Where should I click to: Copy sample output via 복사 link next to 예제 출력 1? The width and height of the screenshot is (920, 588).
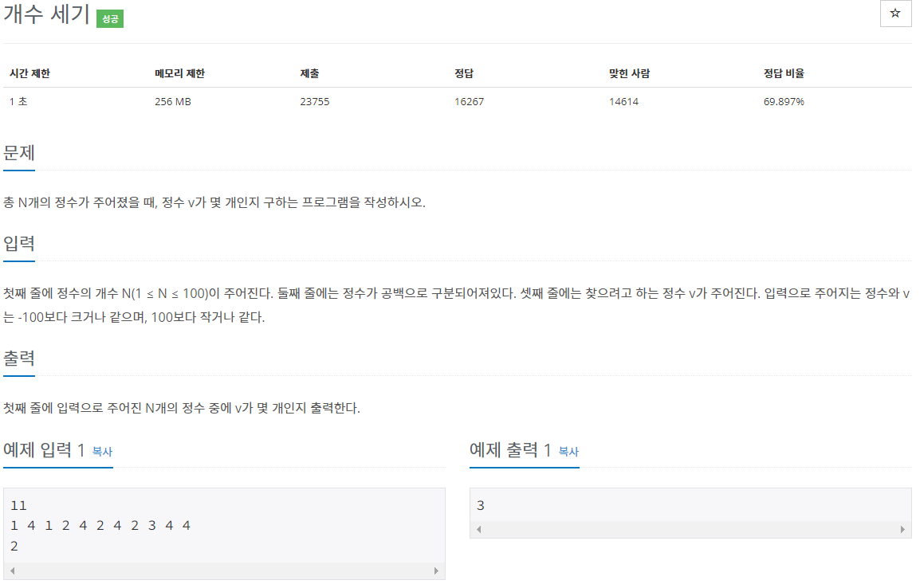tap(568, 452)
